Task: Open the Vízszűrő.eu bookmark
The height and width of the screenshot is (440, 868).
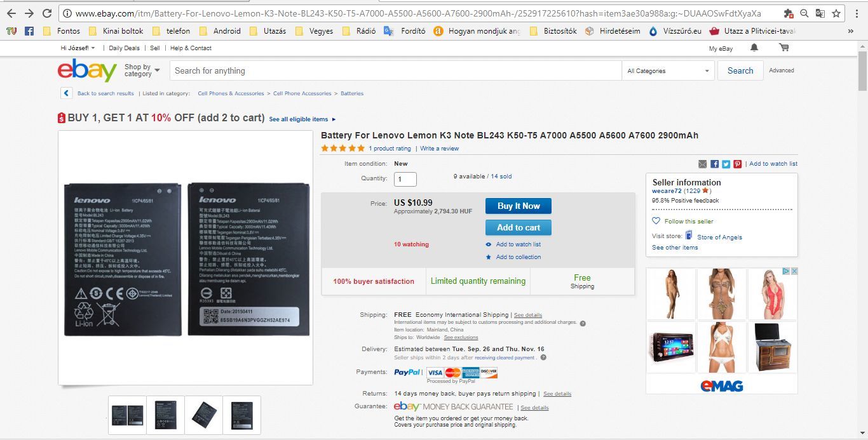Action: point(675,30)
